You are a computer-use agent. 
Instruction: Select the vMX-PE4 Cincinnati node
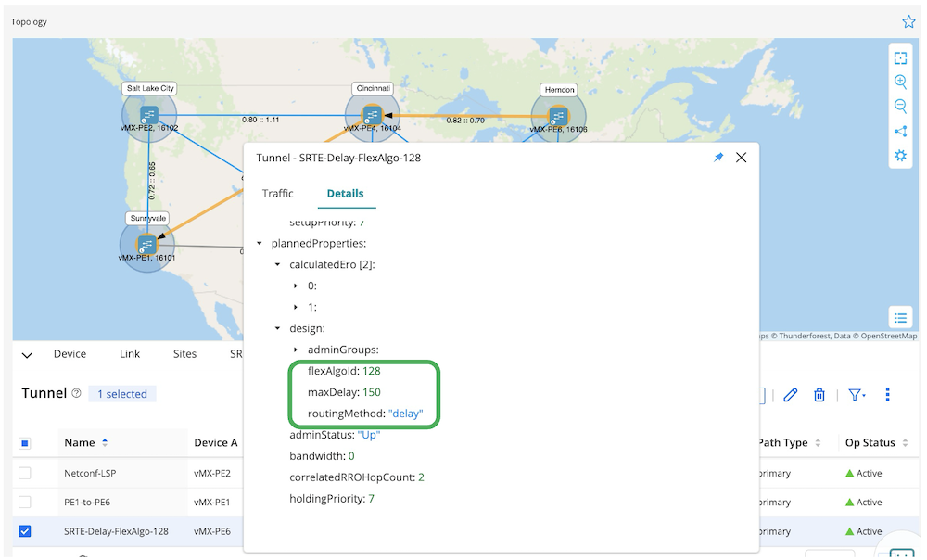point(372,115)
